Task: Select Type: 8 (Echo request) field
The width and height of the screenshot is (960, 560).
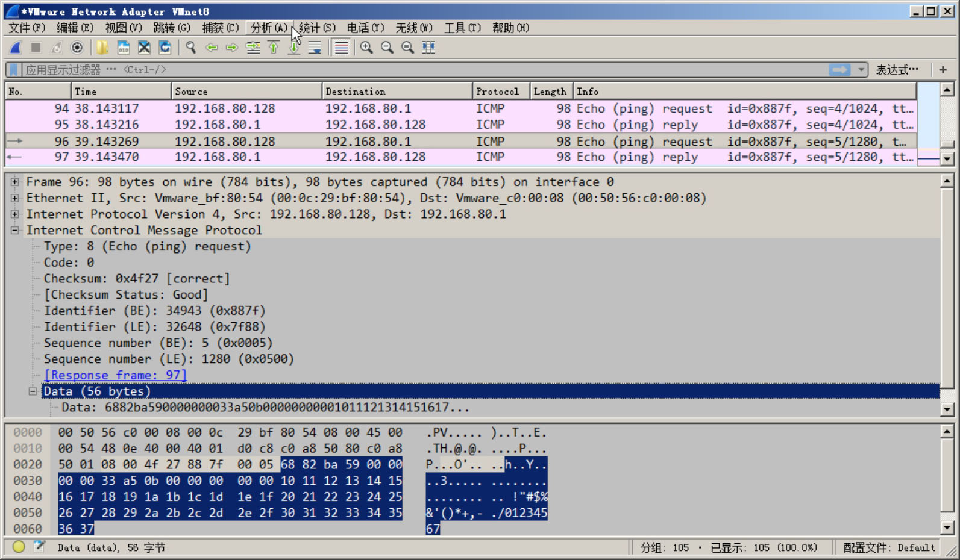Action: click(147, 246)
